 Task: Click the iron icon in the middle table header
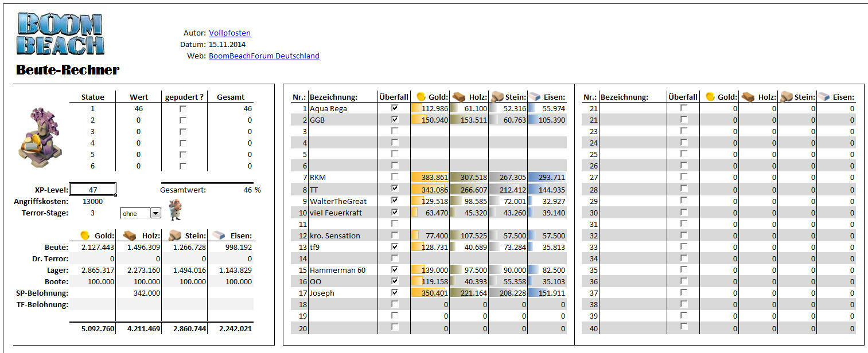point(535,97)
